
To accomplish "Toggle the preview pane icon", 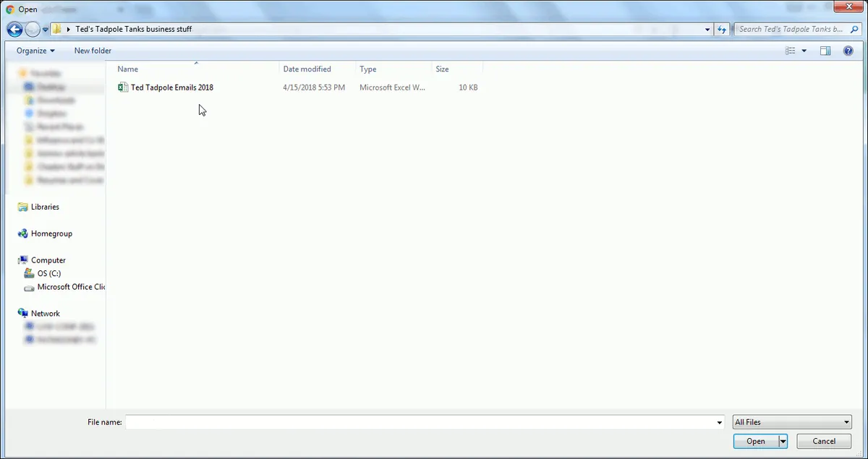I will pyautogui.click(x=825, y=51).
